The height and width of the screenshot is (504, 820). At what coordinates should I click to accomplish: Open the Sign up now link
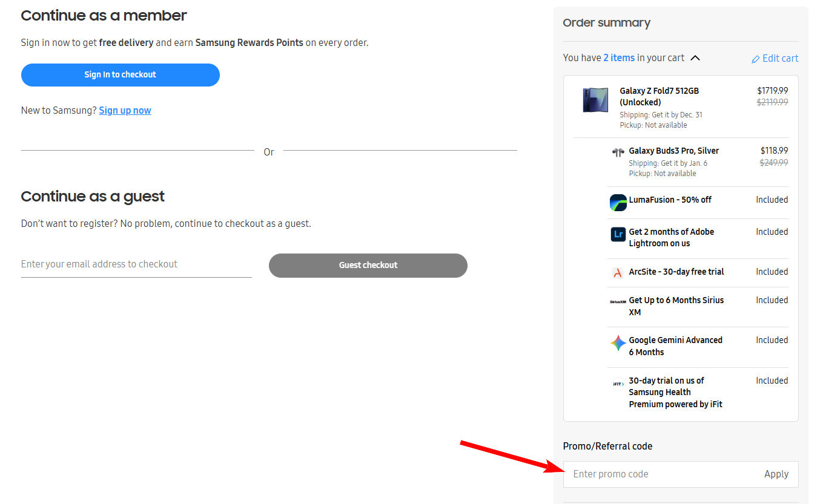125,110
